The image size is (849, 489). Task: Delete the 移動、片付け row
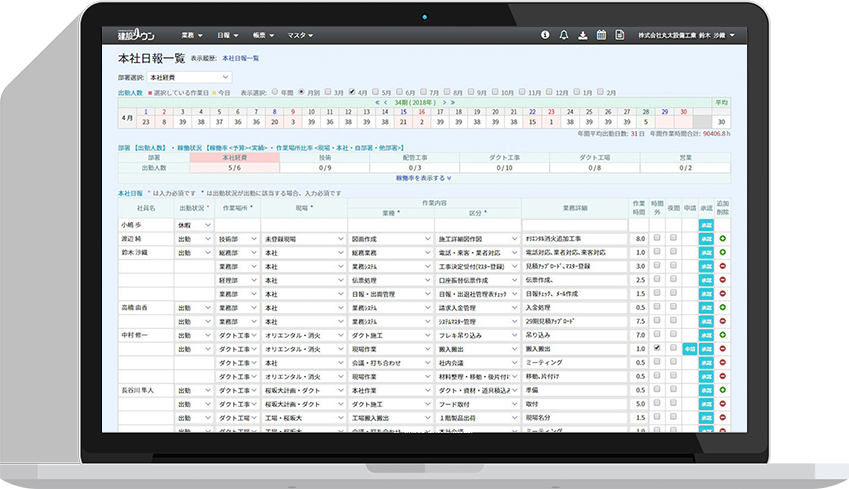coord(722,376)
